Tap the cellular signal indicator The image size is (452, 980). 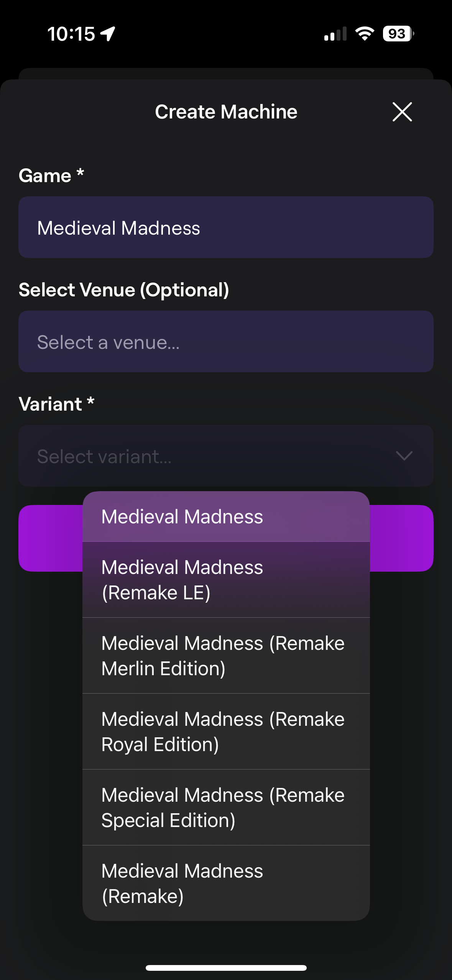(x=335, y=35)
